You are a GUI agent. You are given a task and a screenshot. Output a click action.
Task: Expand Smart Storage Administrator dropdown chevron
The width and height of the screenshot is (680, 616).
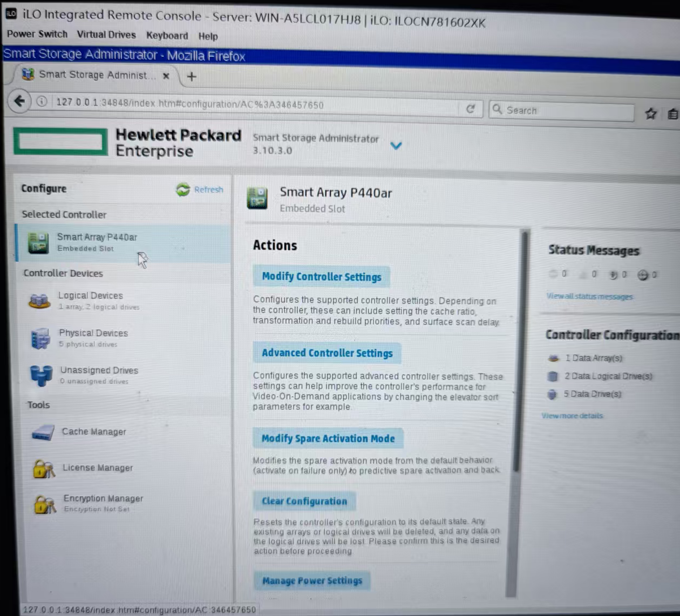[x=396, y=146]
